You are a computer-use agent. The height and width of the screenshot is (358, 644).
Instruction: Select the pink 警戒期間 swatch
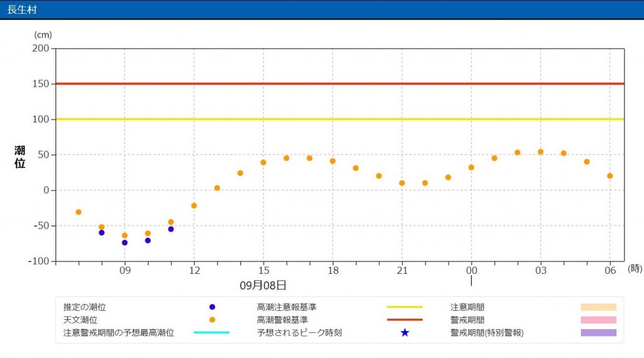pyautogui.click(x=599, y=320)
